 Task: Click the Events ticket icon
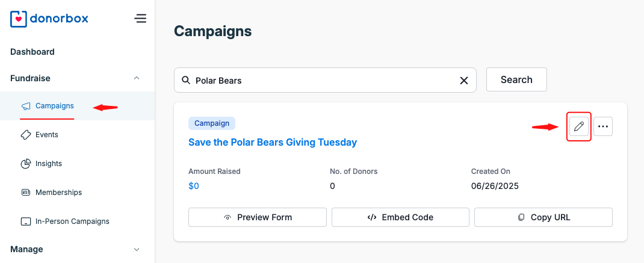(x=26, y=135)
